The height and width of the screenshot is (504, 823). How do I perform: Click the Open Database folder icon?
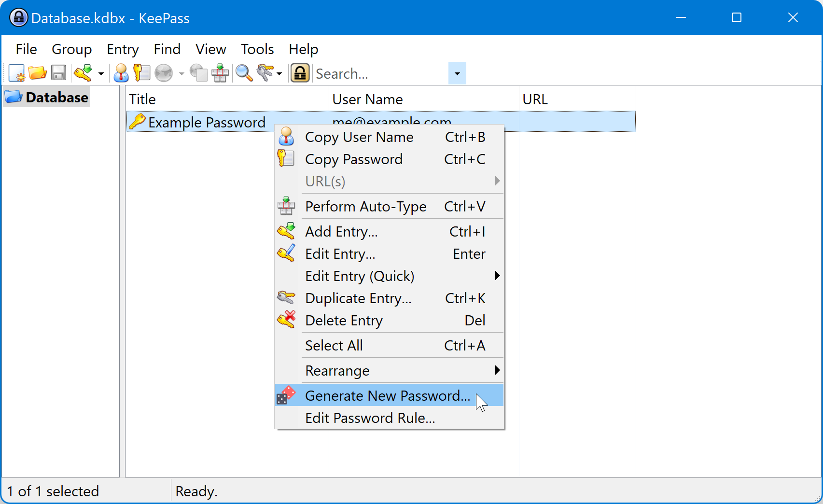click(x=37, y=73)
